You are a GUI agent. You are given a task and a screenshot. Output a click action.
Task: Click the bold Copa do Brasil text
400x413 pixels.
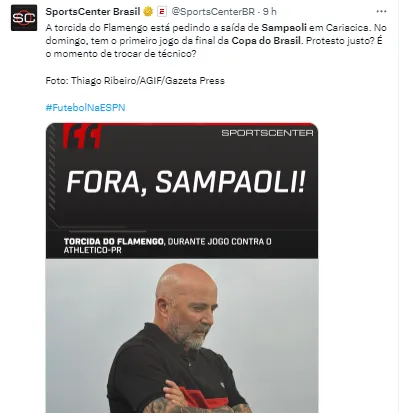[x=266, y=41]
